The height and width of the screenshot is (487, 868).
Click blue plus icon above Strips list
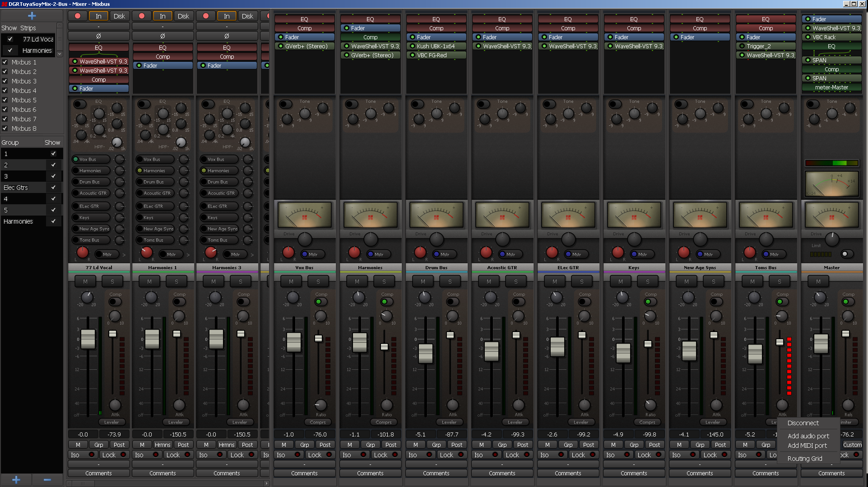[32, 16]
